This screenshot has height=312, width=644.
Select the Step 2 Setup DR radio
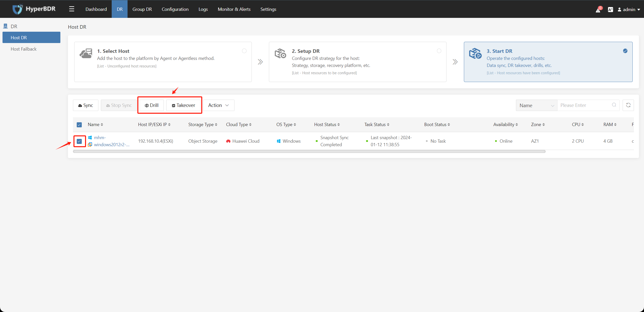click(x=439, y=51)
